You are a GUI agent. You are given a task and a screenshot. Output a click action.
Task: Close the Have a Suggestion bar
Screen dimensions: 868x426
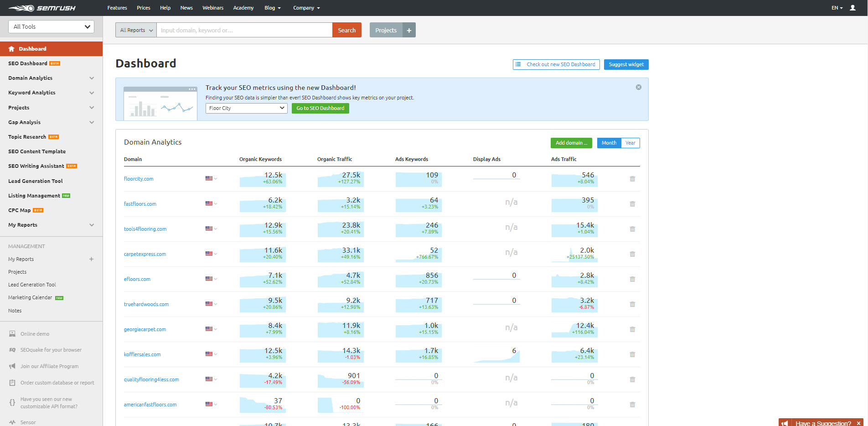(858, 423)
